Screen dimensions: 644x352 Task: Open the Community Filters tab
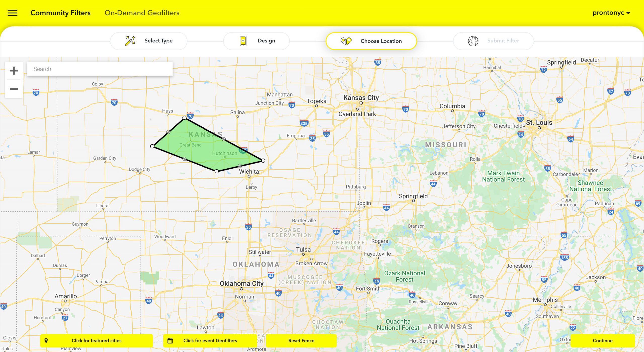(x=60, y=13)
